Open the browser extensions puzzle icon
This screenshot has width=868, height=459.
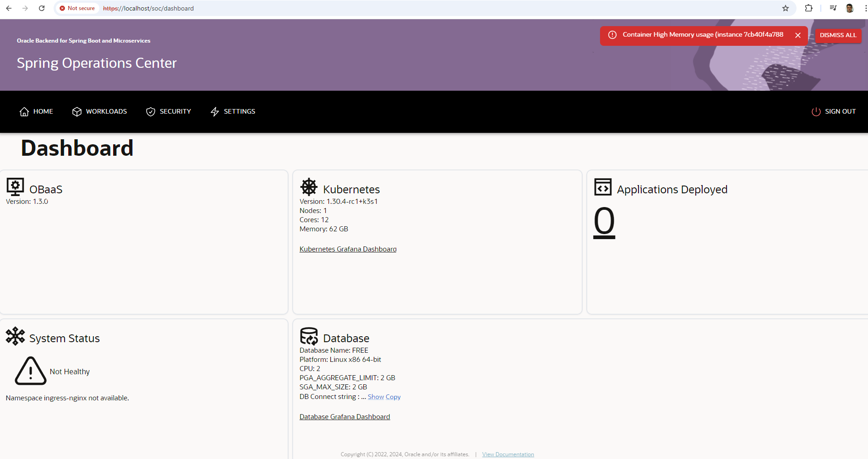click(x=808, y=8)
